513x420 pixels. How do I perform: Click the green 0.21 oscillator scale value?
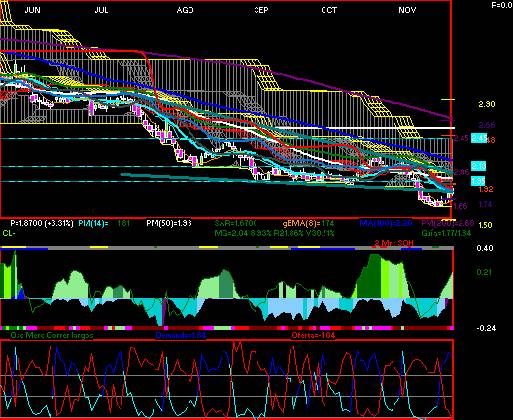pyautogui.click(x=484, y=272)
